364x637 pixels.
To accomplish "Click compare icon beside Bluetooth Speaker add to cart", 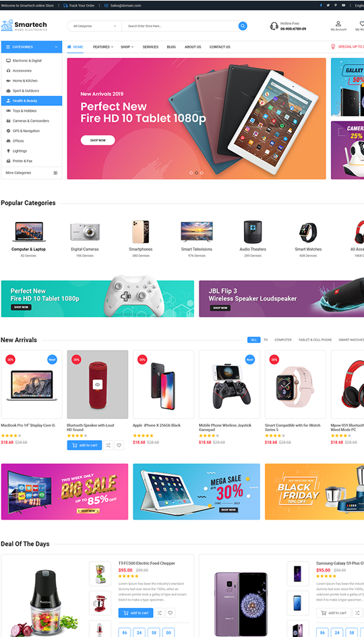I will (108, 445).
